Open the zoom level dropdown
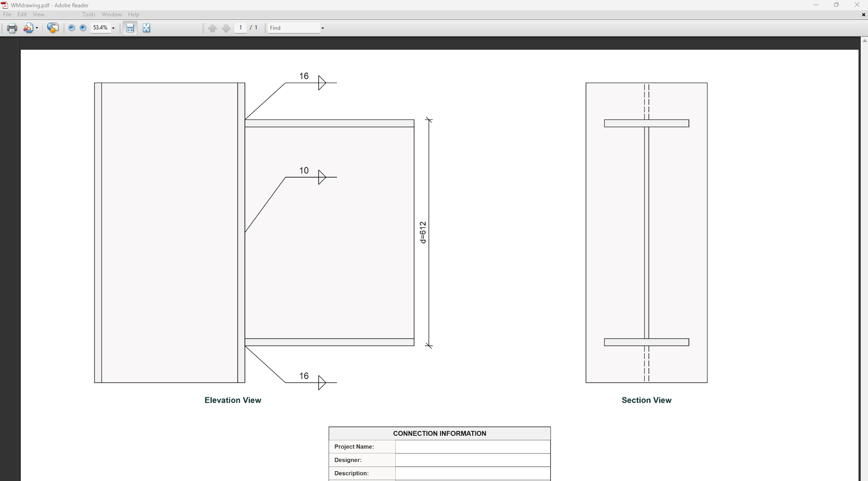The width and height of the screenshot is (868, 481). (x=113, y=28)
